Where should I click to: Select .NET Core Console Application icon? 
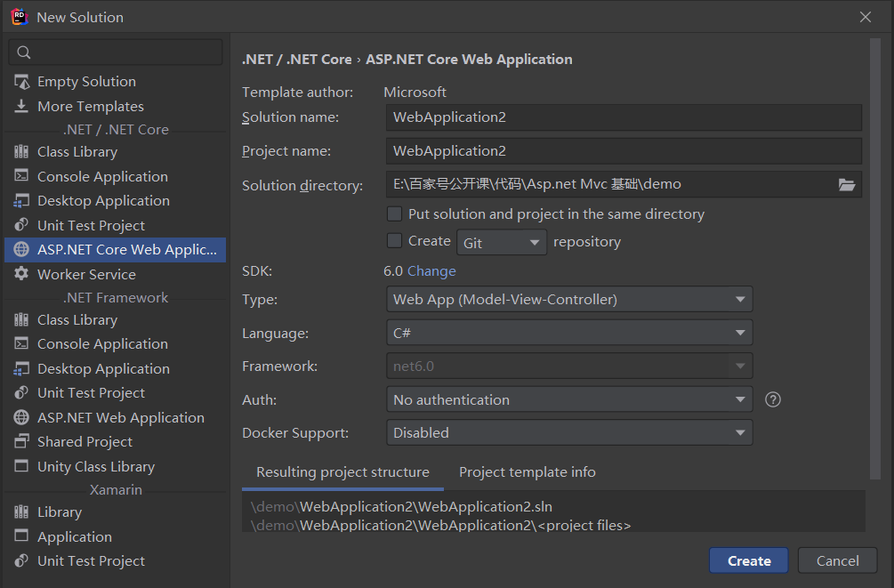tap(21, 176)
